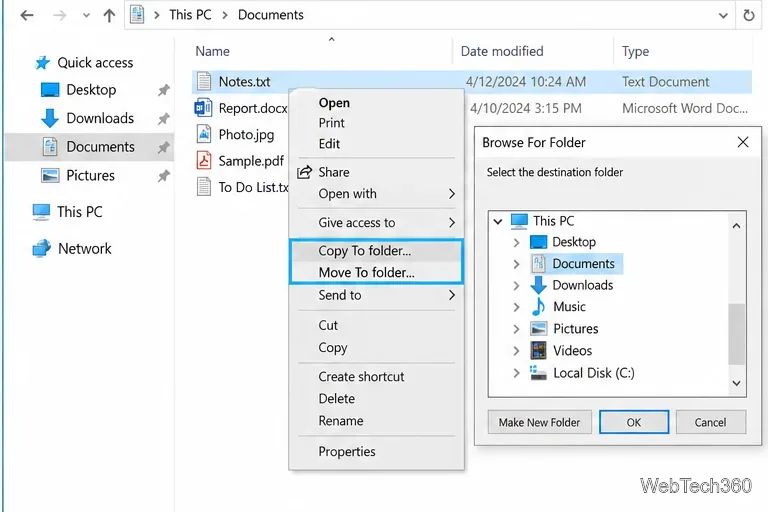Expand Documents node in folder tree
768x512 pixels.
pos(516,264)
